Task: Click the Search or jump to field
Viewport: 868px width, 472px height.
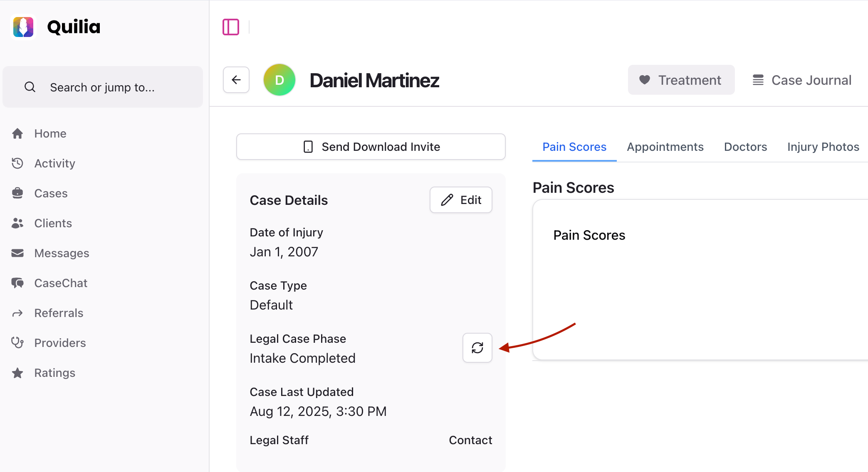Action: pos(102,87)
